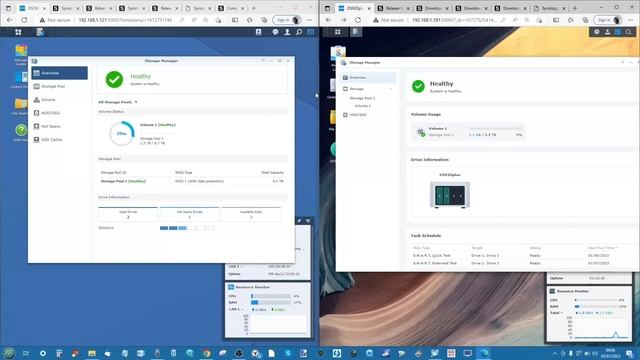Click Available Slots count box

pos(251,214)
